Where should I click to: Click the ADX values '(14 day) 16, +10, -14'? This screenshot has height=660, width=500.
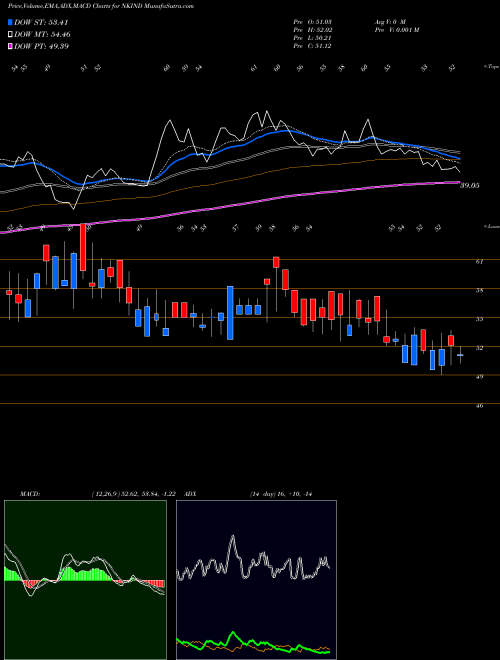[x=280, y=494]
